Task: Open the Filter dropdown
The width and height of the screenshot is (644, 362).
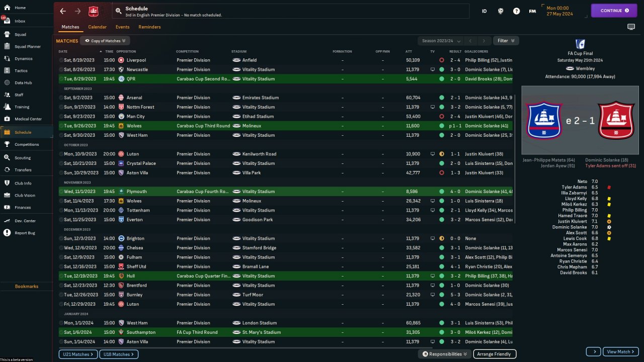Action: click(x=506, y=41)
